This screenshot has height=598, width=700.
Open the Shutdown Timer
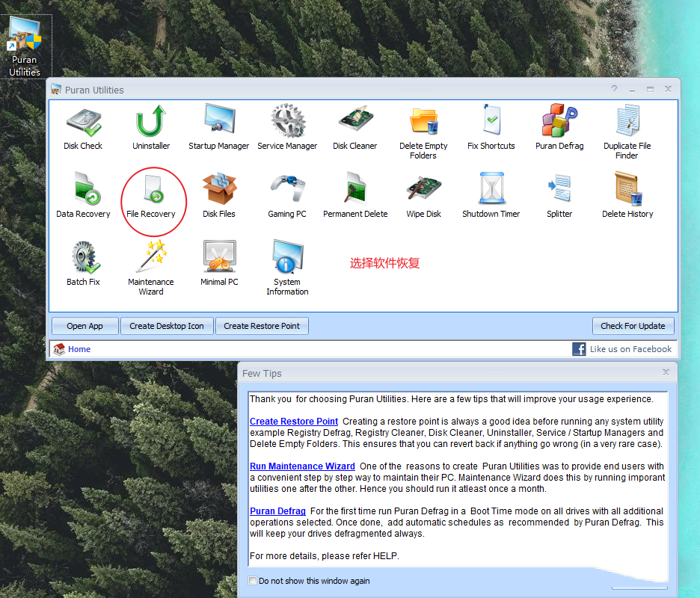pyautogui.click(x=491, y=195)
